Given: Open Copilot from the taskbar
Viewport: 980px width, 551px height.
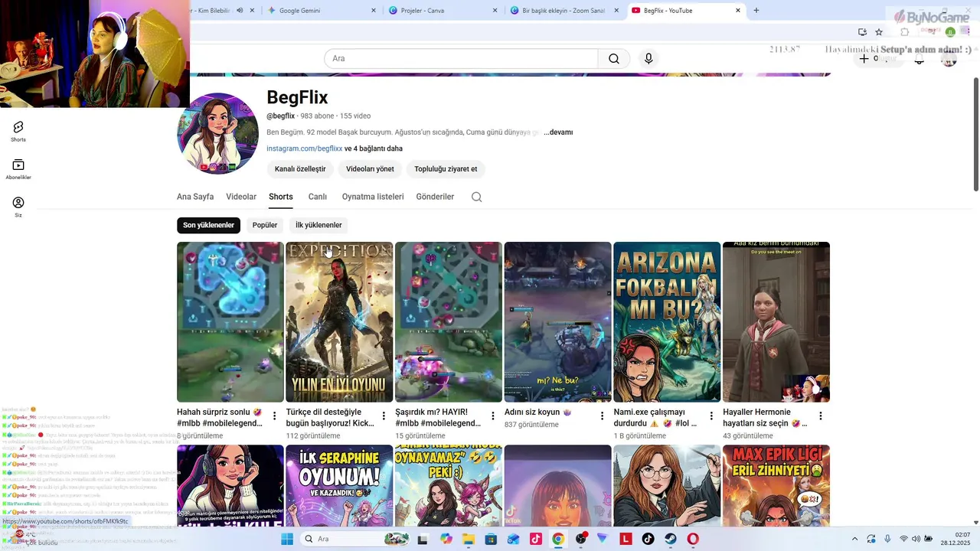Looking at the screenshot, I should [446, 539].
